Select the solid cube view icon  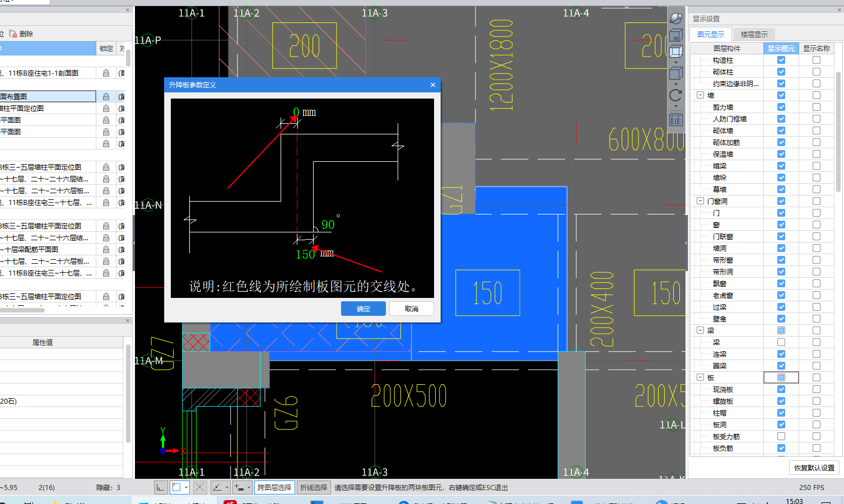(x=676, y=73)
